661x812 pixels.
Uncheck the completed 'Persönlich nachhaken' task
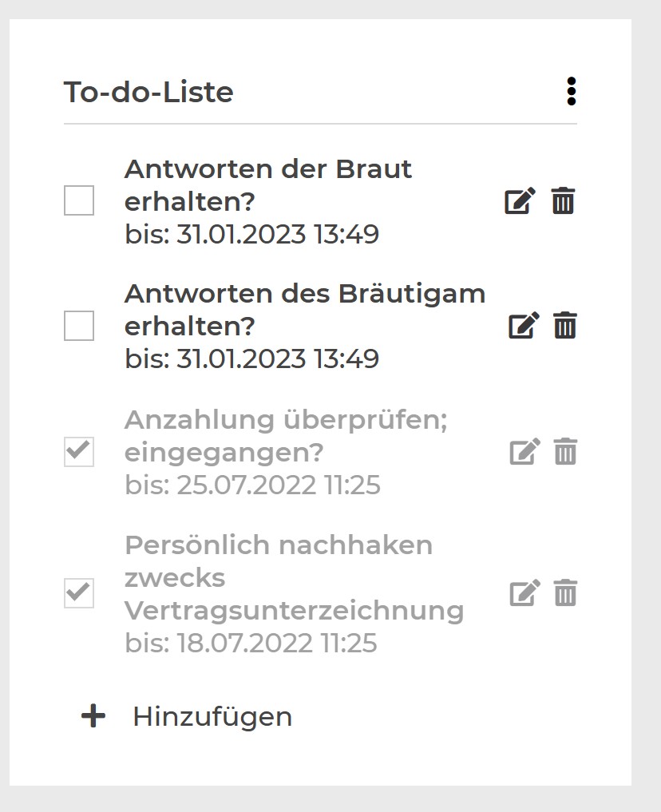77,593
